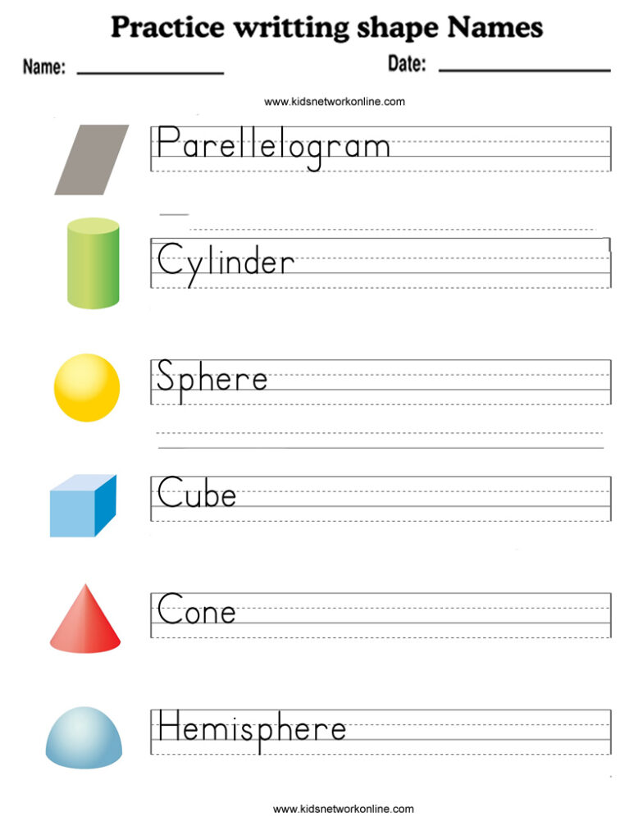Open the top kidsnetworkonline.com link
The image size is (643, 840).
[x=335, y=102]
